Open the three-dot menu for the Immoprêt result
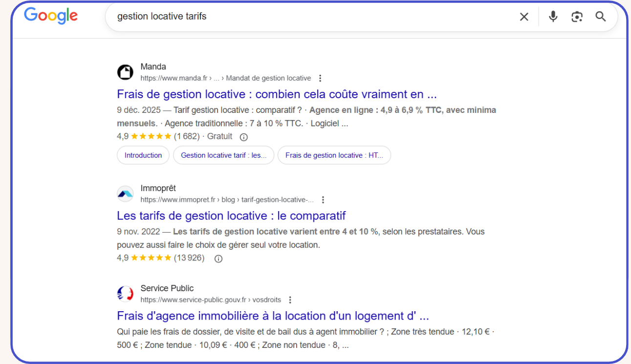Screen dimensions: 631x364 [323, 199]
